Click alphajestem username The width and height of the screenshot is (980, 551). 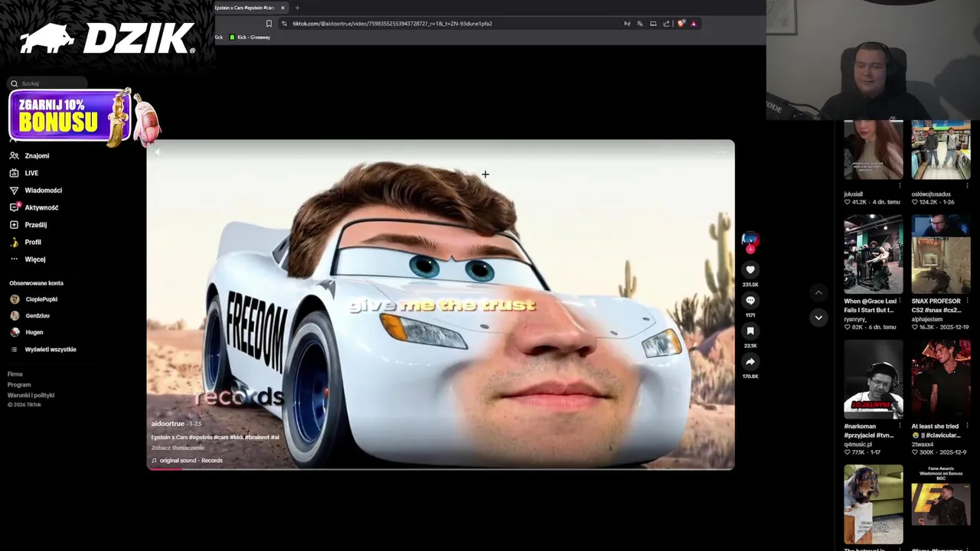(927, 319)
